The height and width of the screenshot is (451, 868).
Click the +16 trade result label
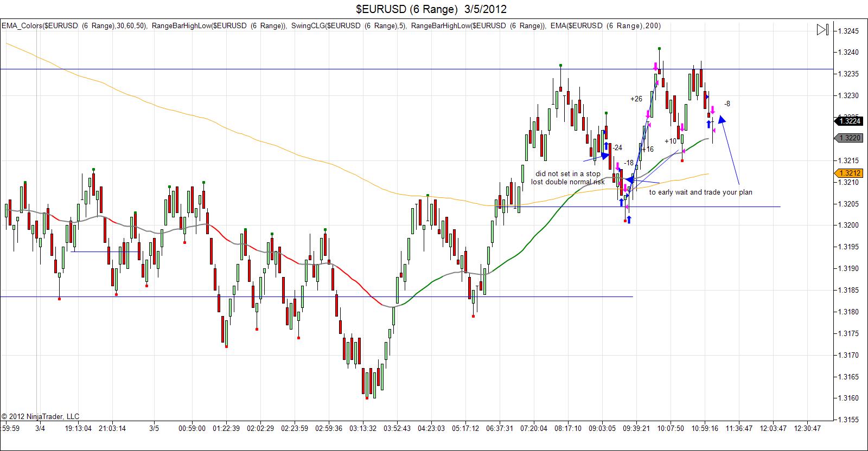click(648, 149)
